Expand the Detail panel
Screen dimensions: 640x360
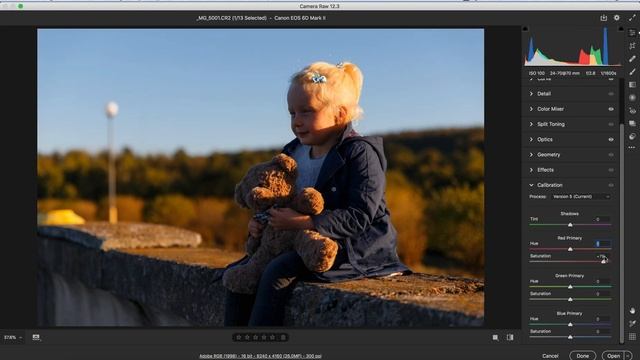coord(531,94)
